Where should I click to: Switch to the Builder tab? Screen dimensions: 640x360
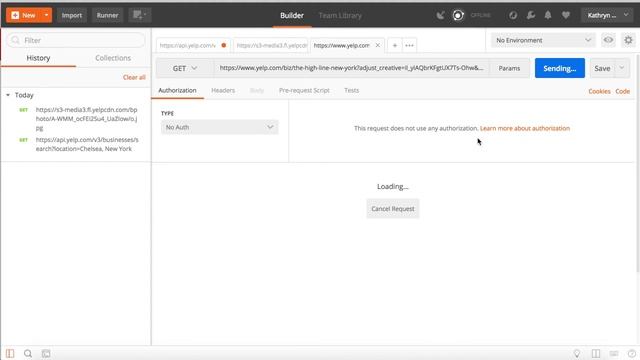pyautogui.click(x=292, y=16)
